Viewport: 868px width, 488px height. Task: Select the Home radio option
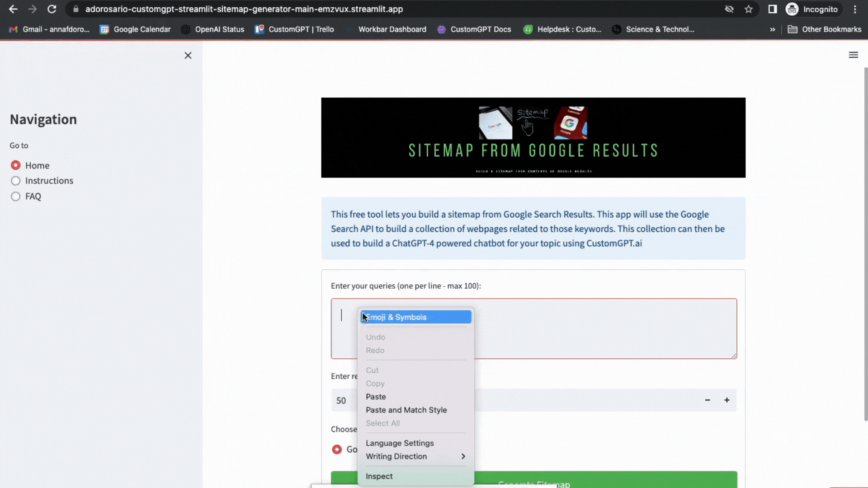tap(16, 165)
